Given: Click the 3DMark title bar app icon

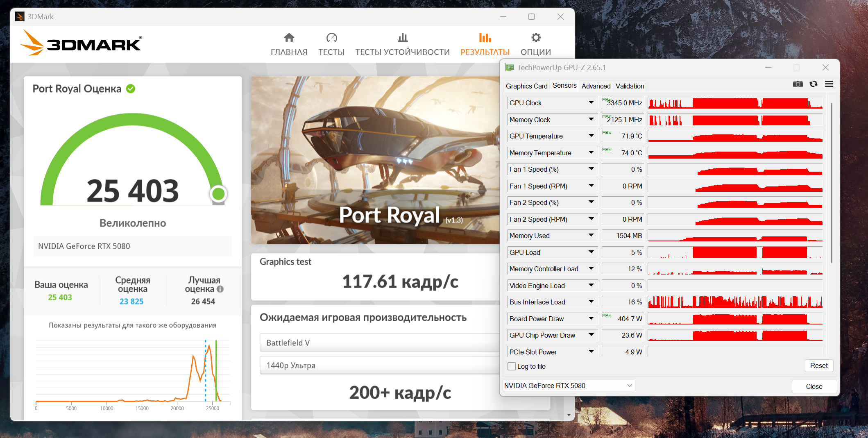Looking at the screenshot, I should [x=19, y=16].
